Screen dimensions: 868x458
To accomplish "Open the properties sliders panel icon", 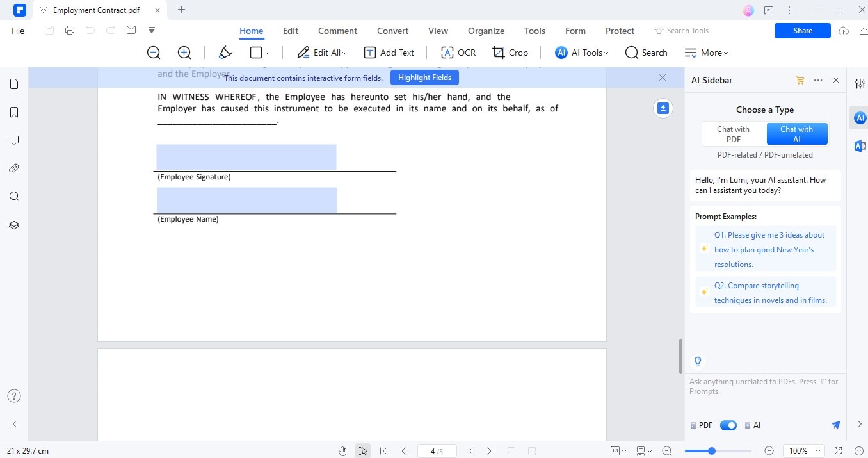I will 860,84.
